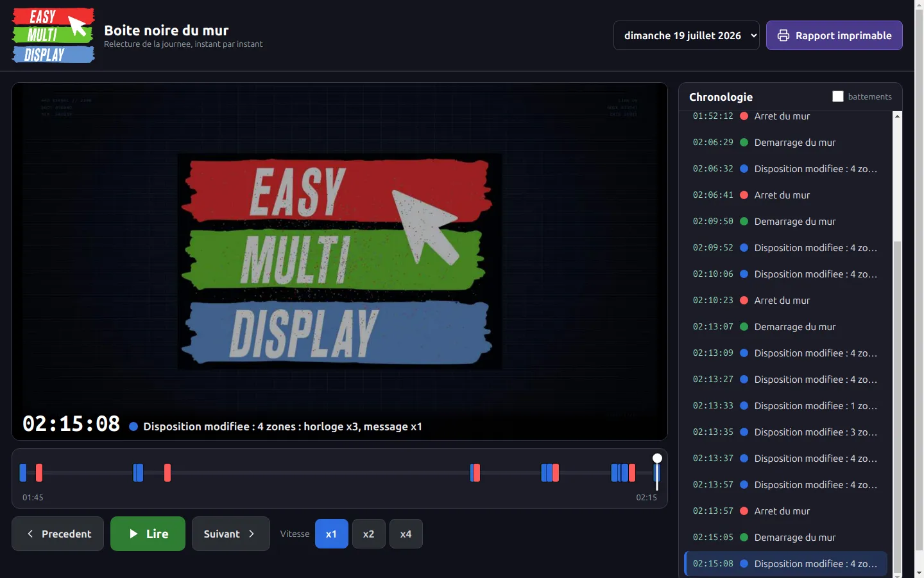The height and width of the screenshot is (578, 924).
Task: Select the 02:06:41 Arret du mur event
Action: coord(785,195)
